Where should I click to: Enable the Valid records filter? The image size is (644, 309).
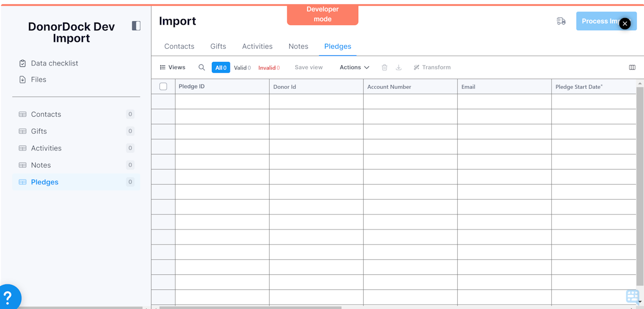pos(242,67)
